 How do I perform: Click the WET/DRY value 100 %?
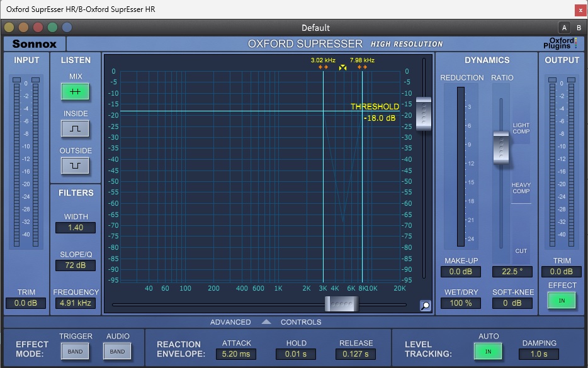[x=460, y=303]
